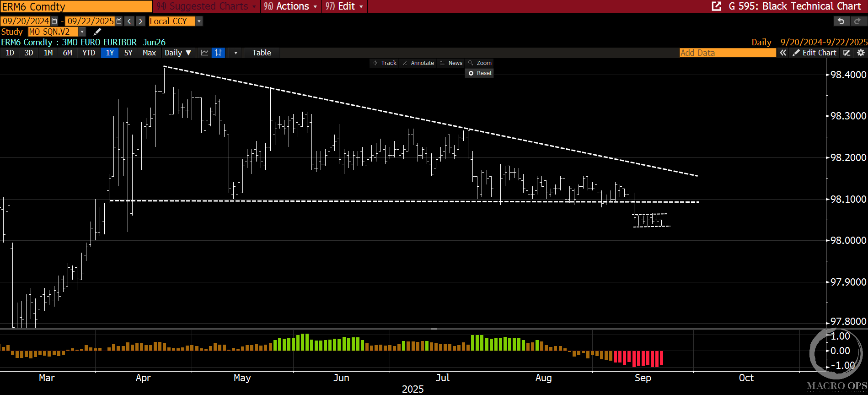This screenshot has height=395, width=868.
Task: Shift date range forward with right arrow
Action: click(141, 21)
